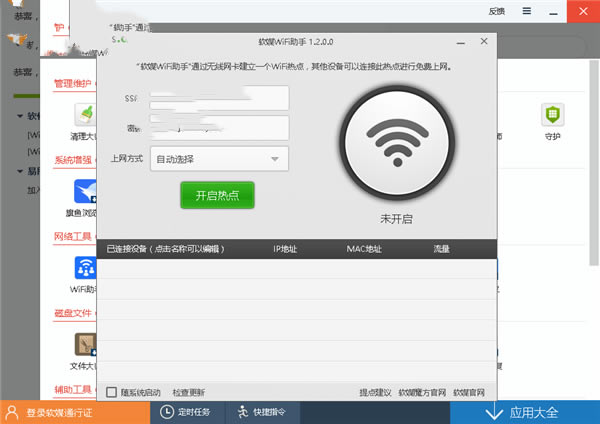The image size is (600, 424).
Task: Open the 软媒魔方官网 link
Action: (422, 393)
